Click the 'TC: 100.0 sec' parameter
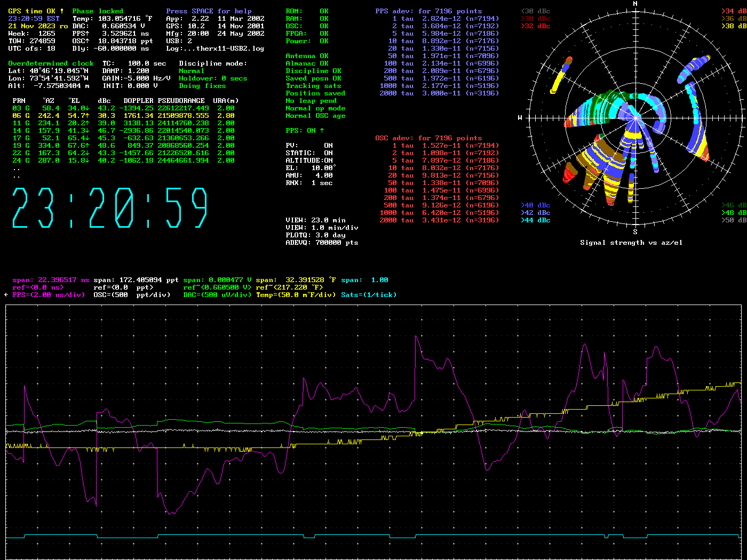Viewport: 747px width, 560px height. 134,63
